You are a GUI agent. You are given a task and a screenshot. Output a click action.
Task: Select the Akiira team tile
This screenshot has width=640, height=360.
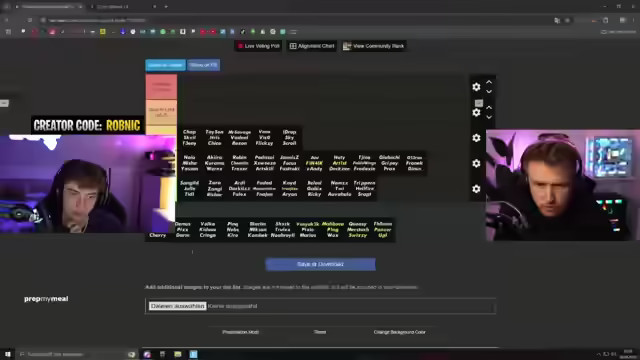pos(214,163)
